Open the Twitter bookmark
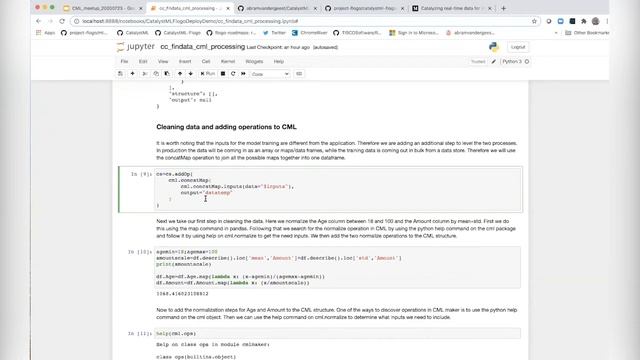 coord(274,33)
